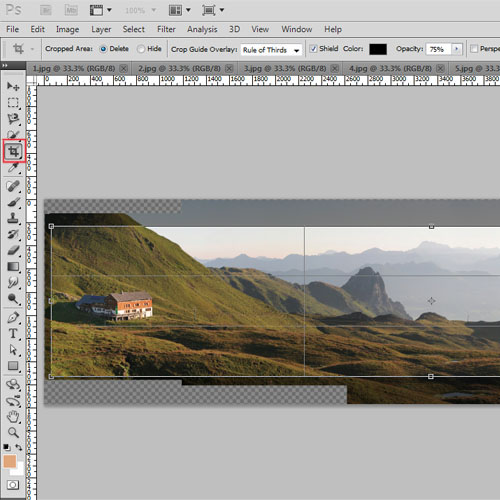Screen dimensions: 500x500
Task: Open the Help menu
Action: 333,29
